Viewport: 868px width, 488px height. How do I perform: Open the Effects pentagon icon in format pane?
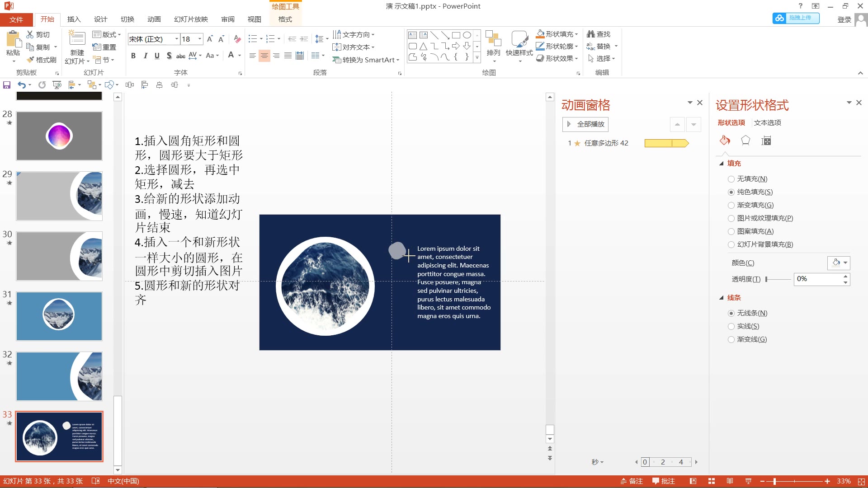click(745, 141)
